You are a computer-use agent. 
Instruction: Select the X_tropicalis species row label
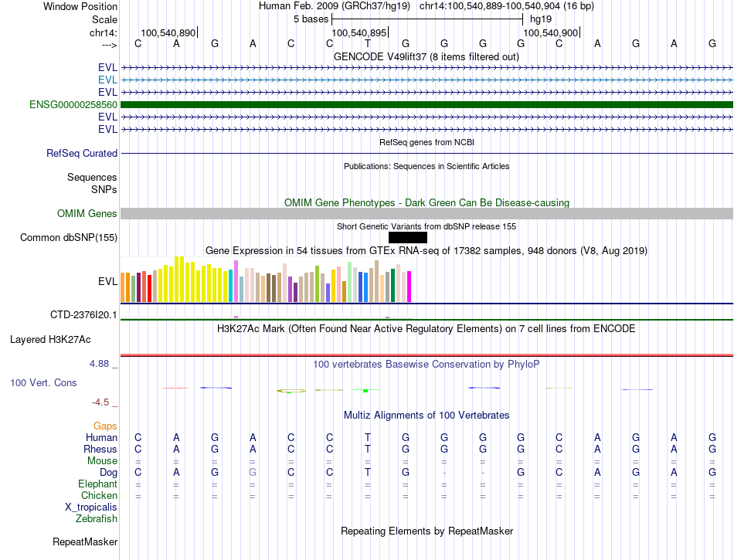point(91,507)
